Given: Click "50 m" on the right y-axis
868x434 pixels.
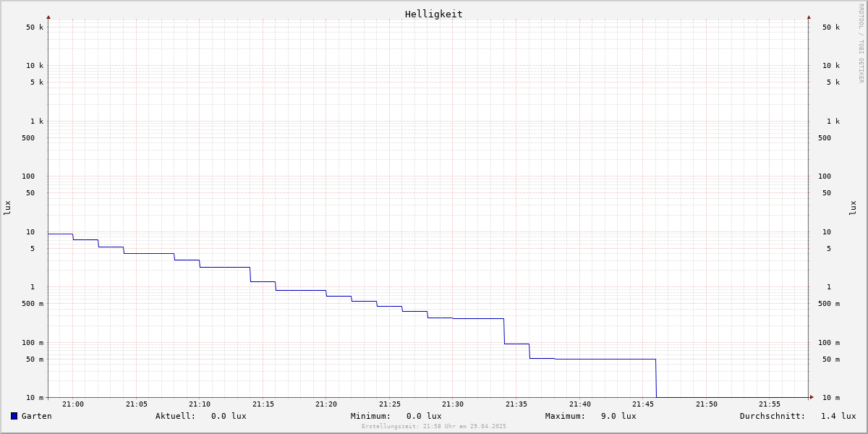Looking at the screenshot, I should 831,359.
